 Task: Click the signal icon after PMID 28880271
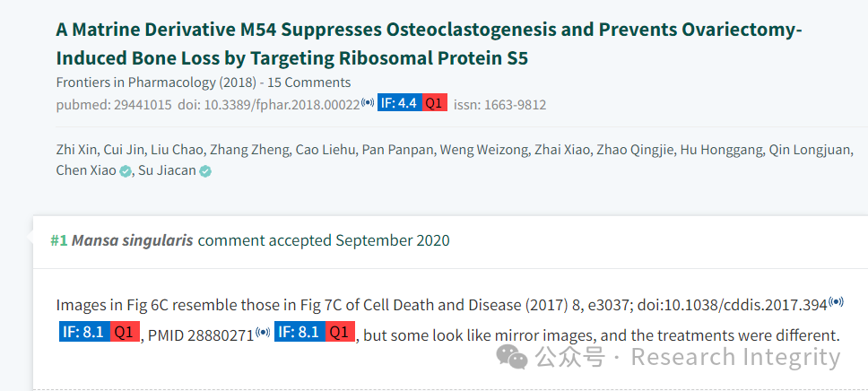pyautogui.click(x=263, y=333)
